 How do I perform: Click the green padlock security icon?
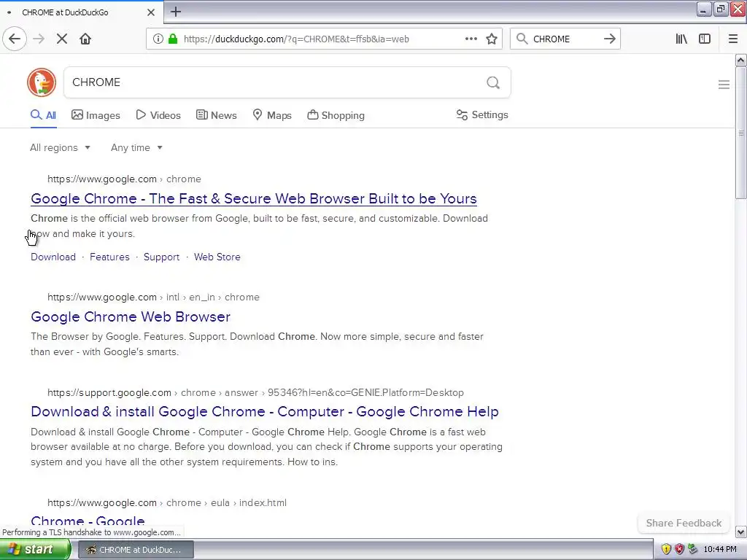coord(172,39)
